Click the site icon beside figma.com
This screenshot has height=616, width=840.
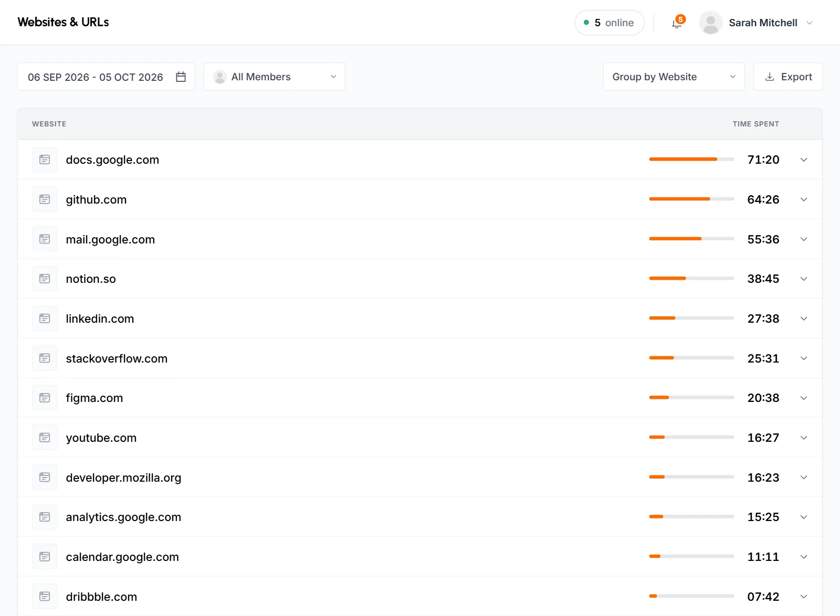click(x=45, y=398)
